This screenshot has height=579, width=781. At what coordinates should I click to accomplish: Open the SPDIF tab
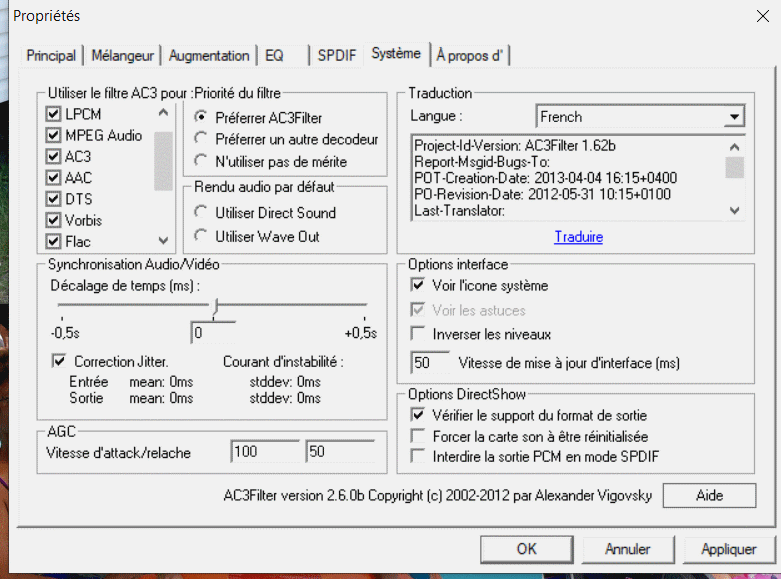point(337,55)
